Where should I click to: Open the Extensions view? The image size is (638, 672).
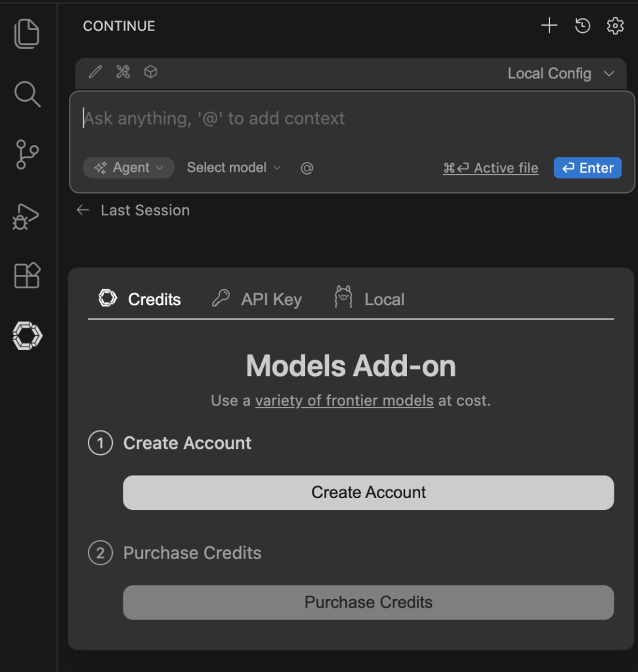coord(28,276)
